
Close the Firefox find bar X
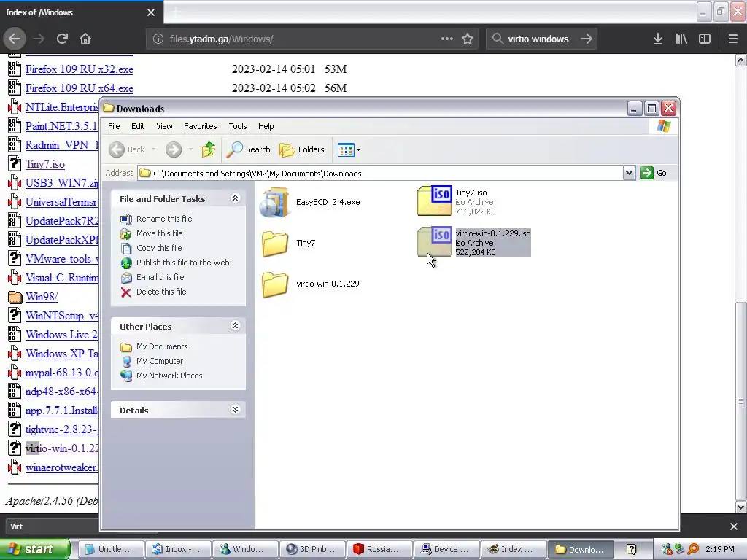coord(733,526)
